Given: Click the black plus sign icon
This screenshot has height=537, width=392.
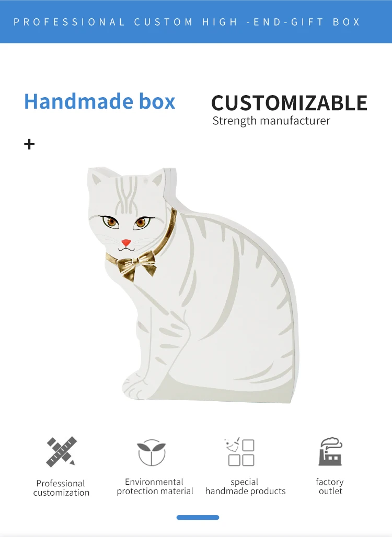Looking at the screenshot, I should (29, 144).
